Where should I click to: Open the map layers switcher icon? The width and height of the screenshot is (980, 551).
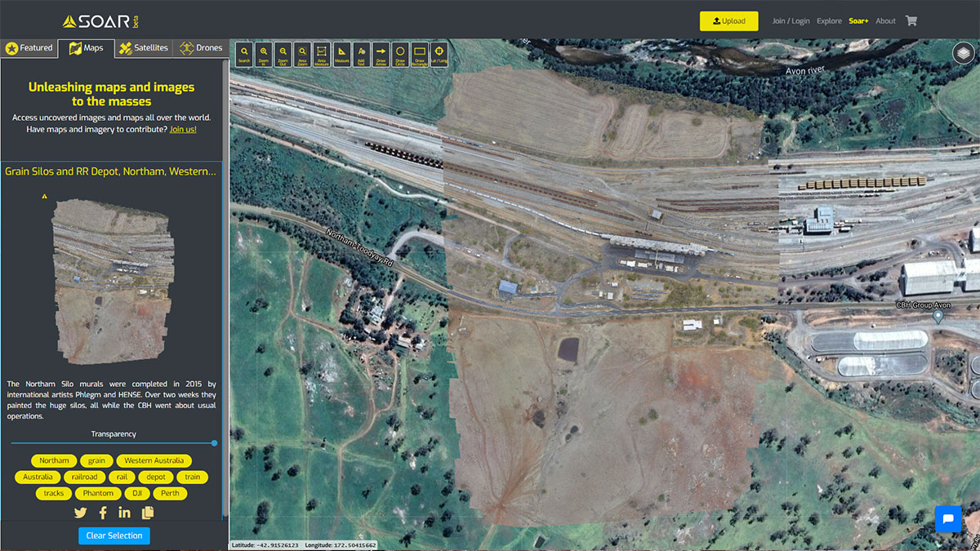coord(964,53)
